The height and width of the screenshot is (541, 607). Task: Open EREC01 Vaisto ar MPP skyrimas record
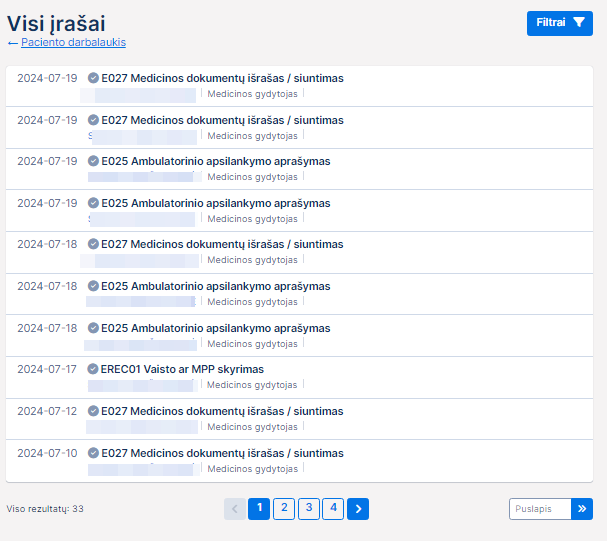[x=182, y=369]
